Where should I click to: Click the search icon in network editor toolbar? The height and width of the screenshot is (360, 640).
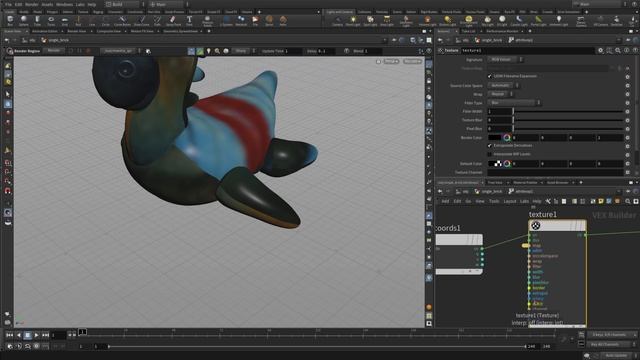628,201
